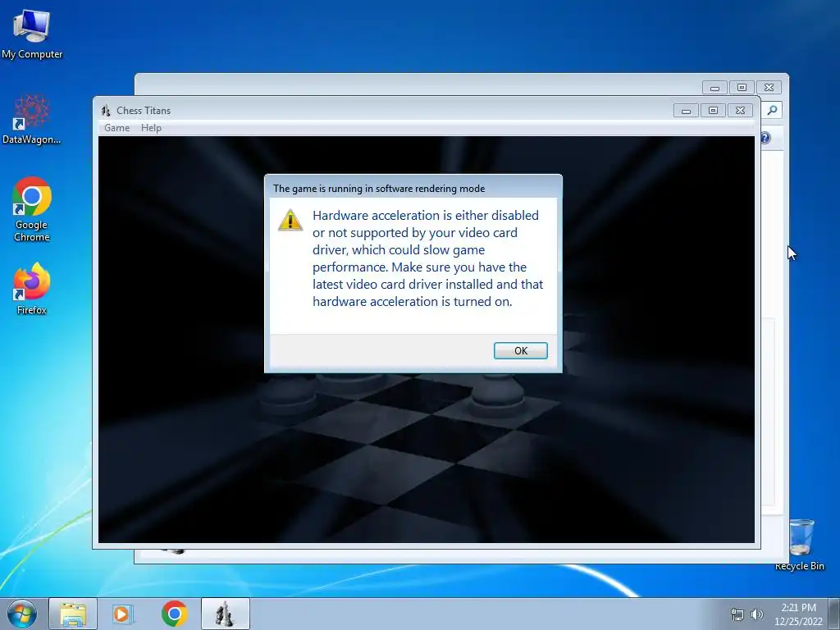Open the Game menu in Chess Titans
Screen dimensions: 840x630
coord(116,127)
